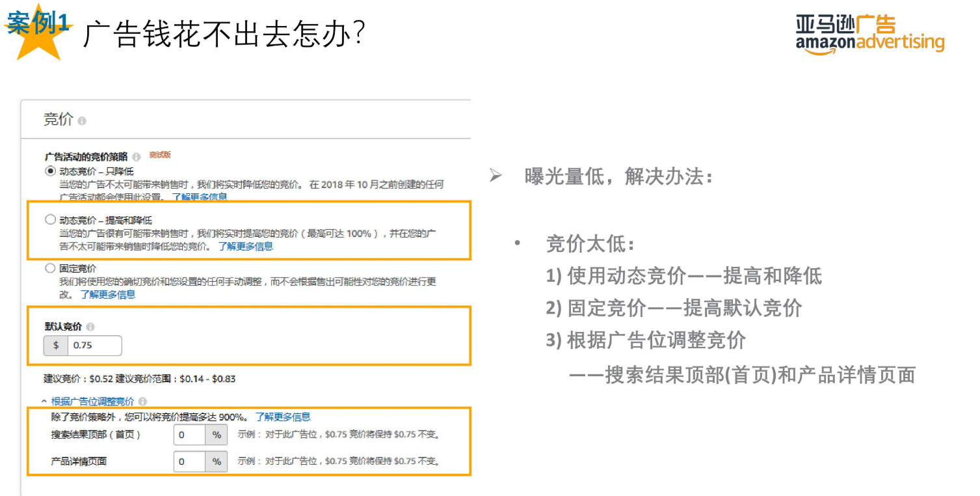Open 了解更多信息 link under 动态竞价–只降低
980x496 pixels.
tap(199, 197)
